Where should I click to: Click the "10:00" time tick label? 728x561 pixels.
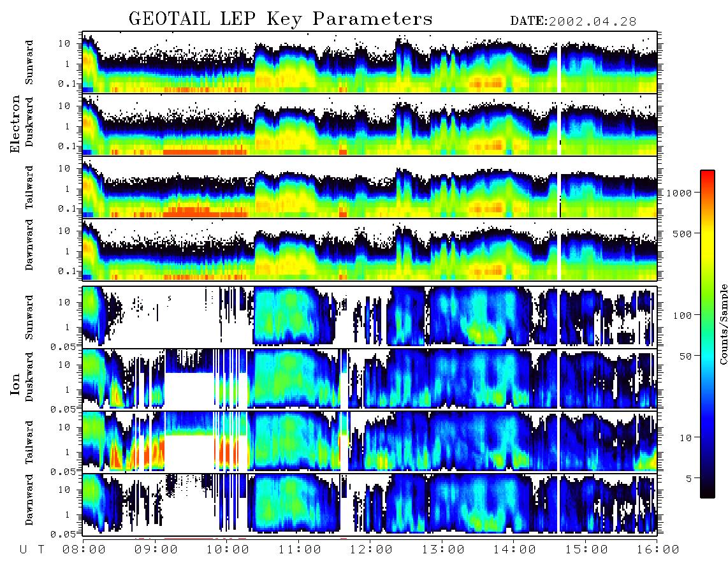tap(228, 550)
